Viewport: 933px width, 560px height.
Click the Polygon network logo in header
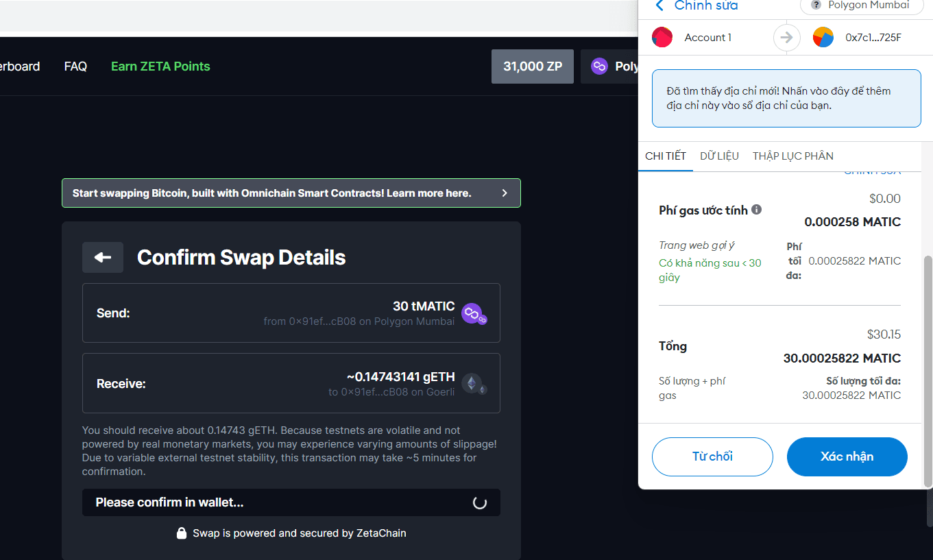click(600, 66)
